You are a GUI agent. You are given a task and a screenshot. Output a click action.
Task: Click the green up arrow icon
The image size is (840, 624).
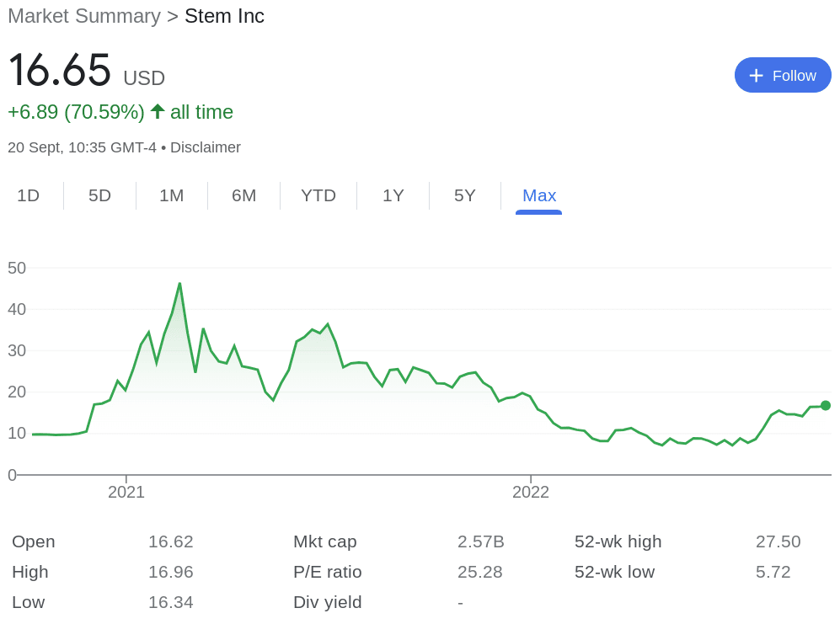[158, 111]
